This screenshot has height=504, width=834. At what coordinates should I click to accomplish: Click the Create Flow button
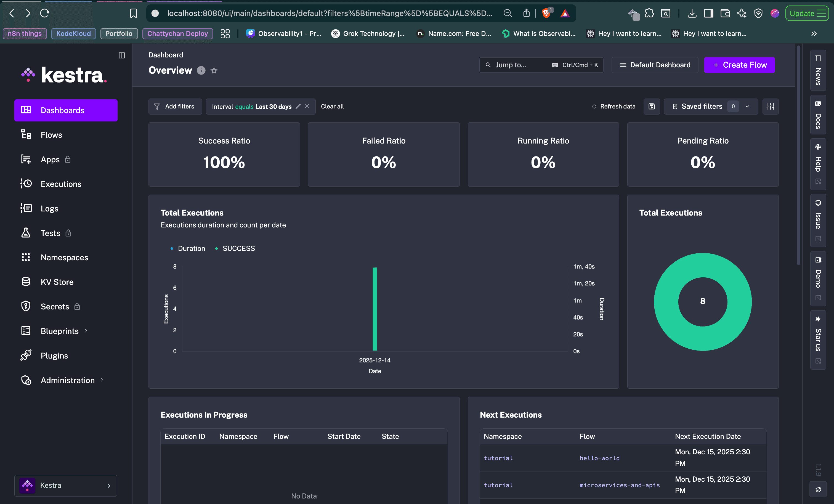coord(739,65)
